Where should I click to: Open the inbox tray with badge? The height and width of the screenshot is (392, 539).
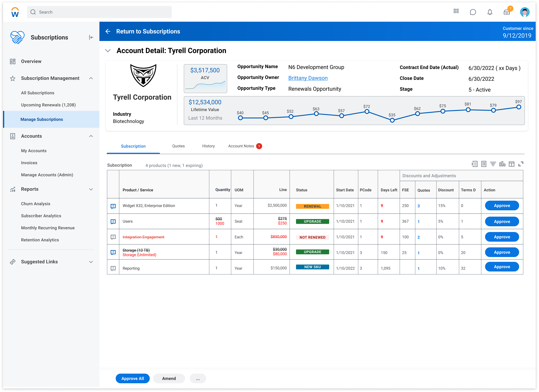click(x=507, y=12)
